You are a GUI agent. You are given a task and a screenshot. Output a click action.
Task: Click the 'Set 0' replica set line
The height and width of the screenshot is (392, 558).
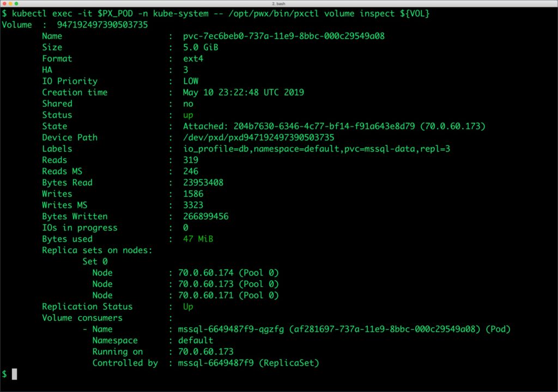point(95,261)
